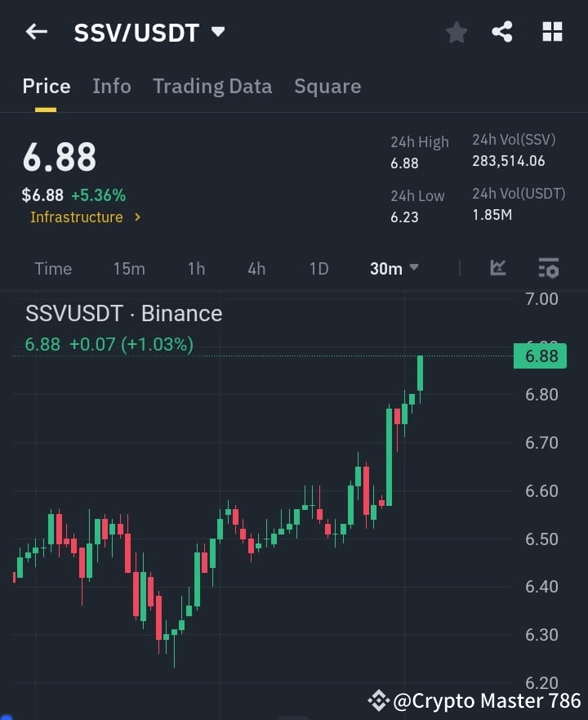
Task: Switch to the Square tab
Action: click(327, 86)
